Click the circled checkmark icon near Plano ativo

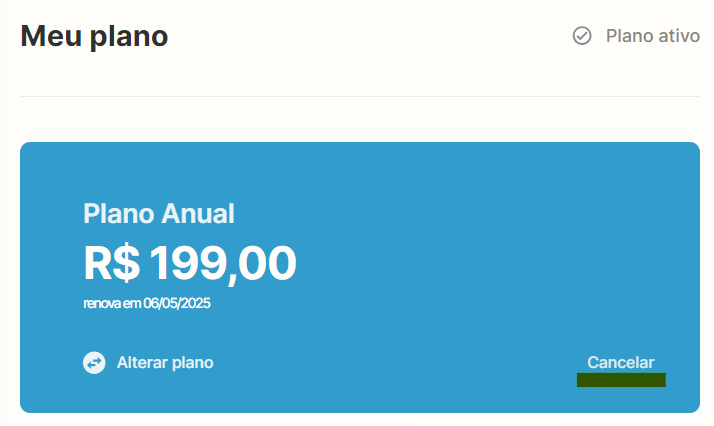[582, 36]
